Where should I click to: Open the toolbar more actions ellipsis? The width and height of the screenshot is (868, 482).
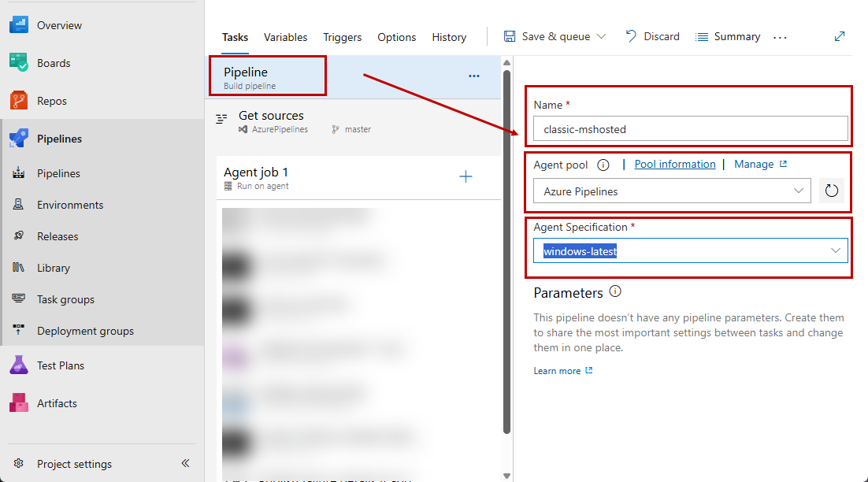[x=780, y=37]
